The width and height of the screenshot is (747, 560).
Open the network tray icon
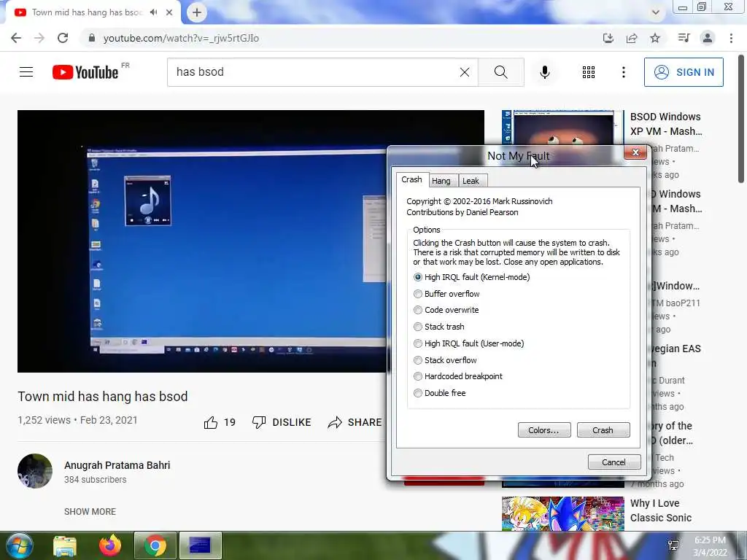click(x=673, y=545)
